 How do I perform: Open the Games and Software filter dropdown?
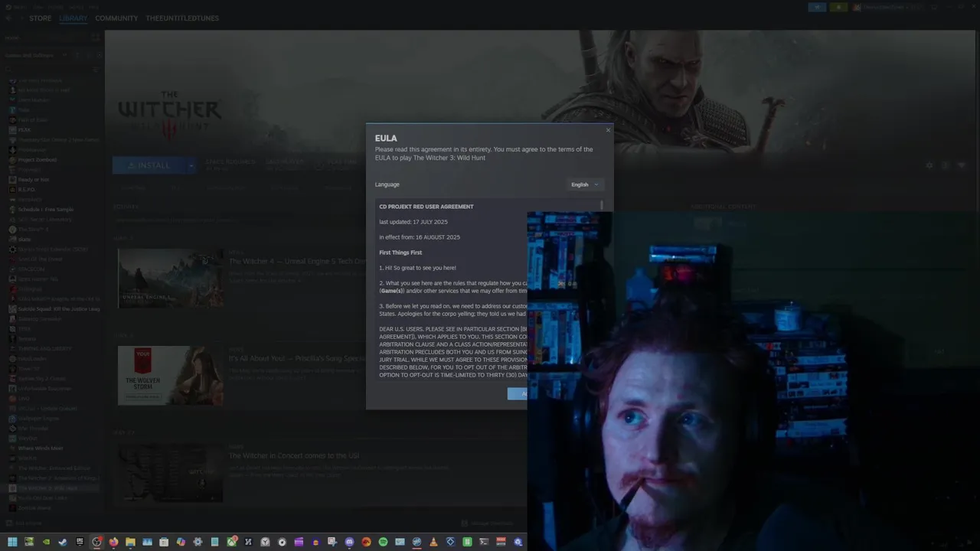37,55
